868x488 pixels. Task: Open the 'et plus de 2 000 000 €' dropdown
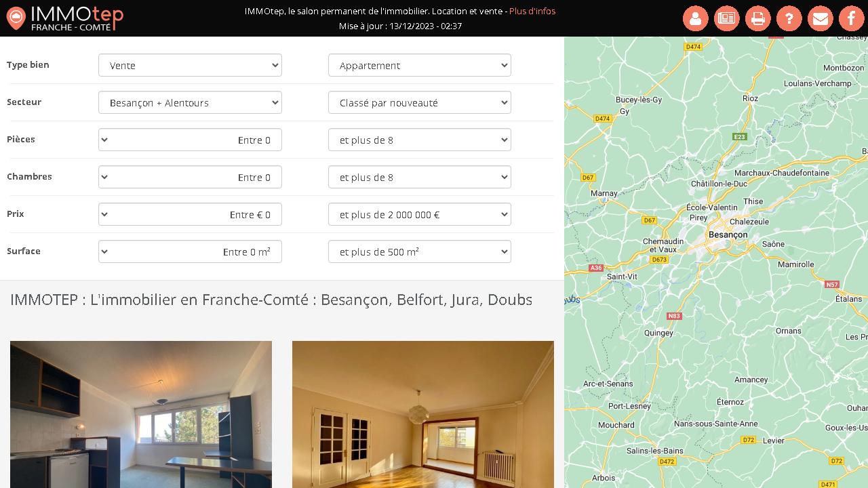(x=420, y=214)
